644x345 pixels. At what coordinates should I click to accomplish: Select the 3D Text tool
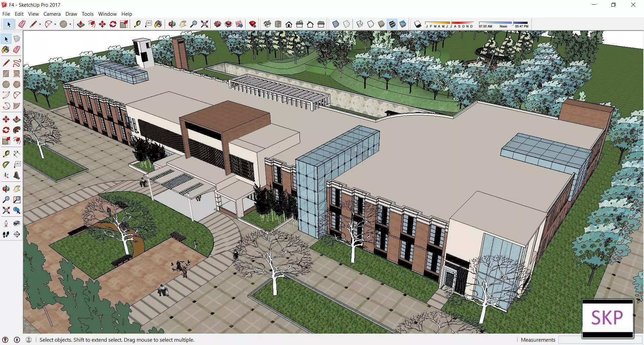pos(17,176)
